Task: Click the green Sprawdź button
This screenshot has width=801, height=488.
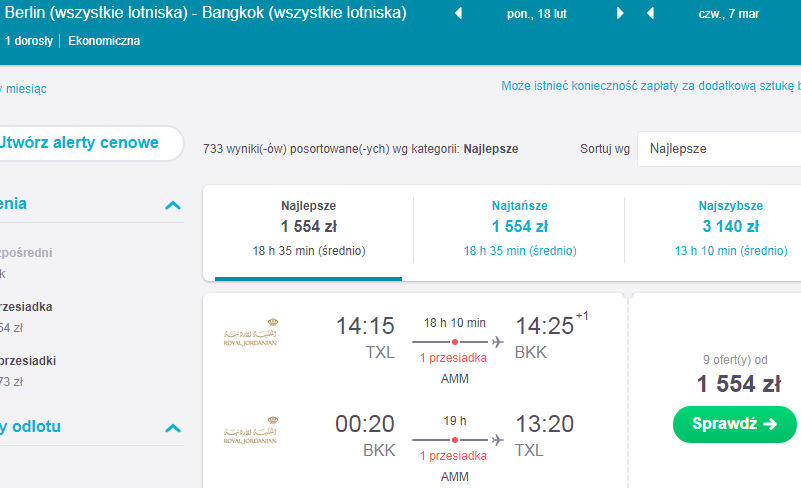Action: point(735,424)
